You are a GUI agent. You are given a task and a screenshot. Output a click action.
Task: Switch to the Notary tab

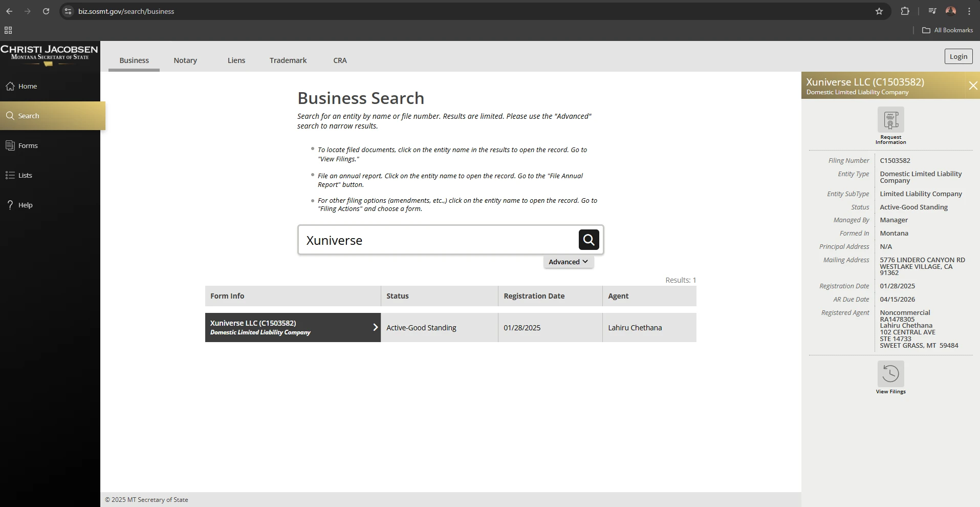(x=185, y=60)
